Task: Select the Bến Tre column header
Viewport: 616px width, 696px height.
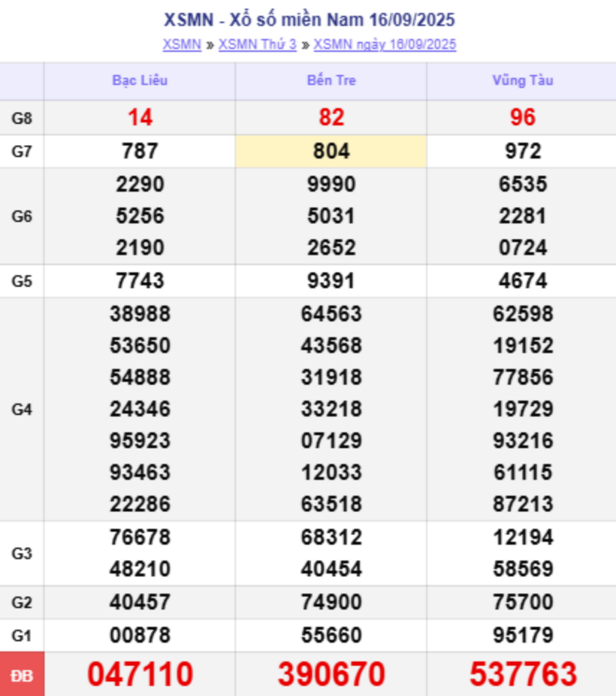Action: 331,80
